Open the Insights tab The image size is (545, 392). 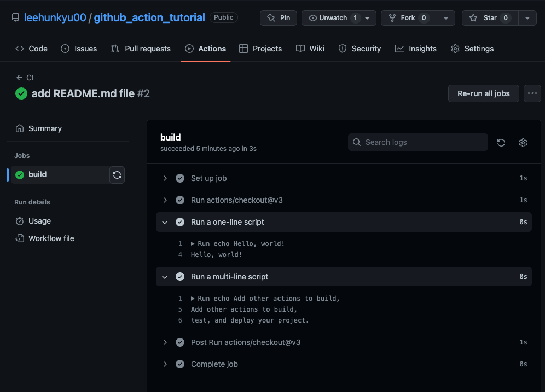(416, 49)
